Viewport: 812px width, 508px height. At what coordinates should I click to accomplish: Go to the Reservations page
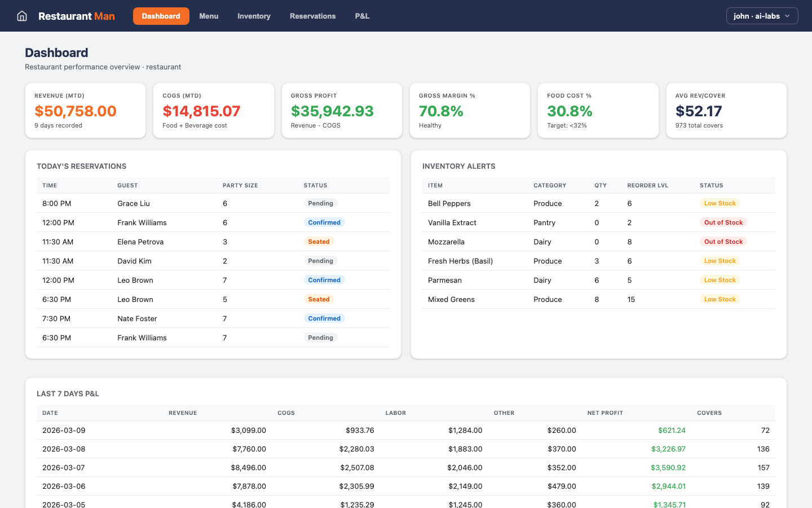tap(312, 16)
